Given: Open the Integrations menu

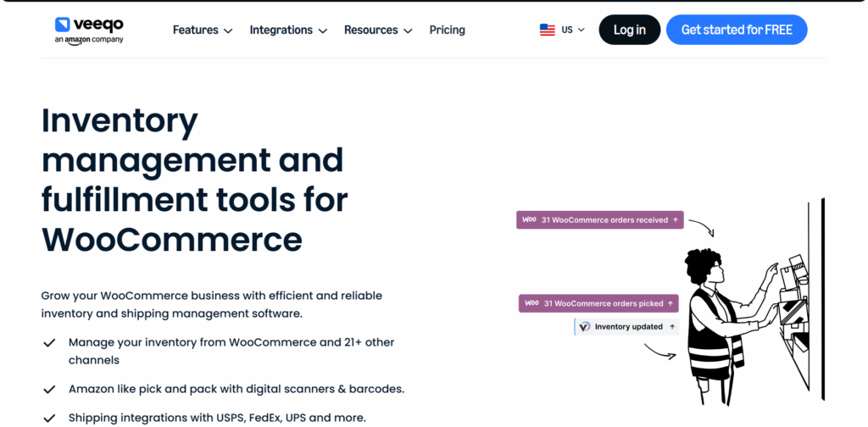Looking at the screenshot, I should click(x=288, y=30).
